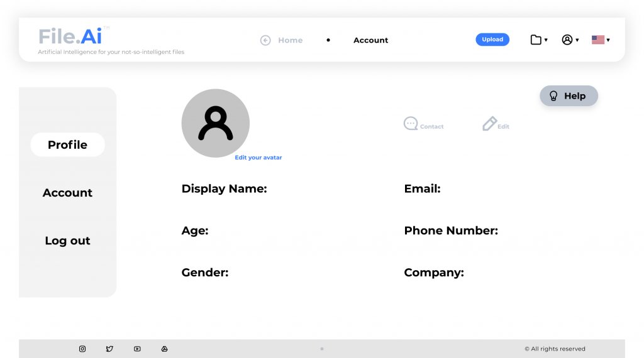
Task: Click the Instagram icon in the footer
Action: (x=82, y=349)
